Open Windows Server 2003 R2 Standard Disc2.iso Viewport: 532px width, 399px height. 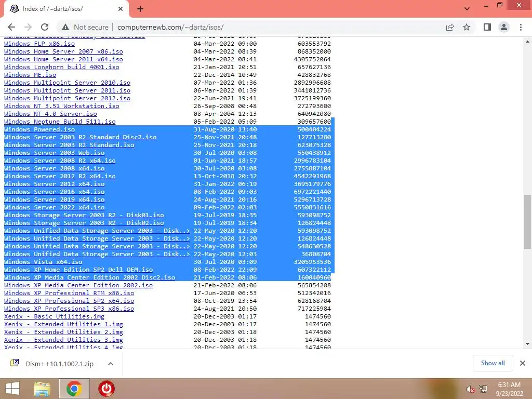click(x=81, y=137)
